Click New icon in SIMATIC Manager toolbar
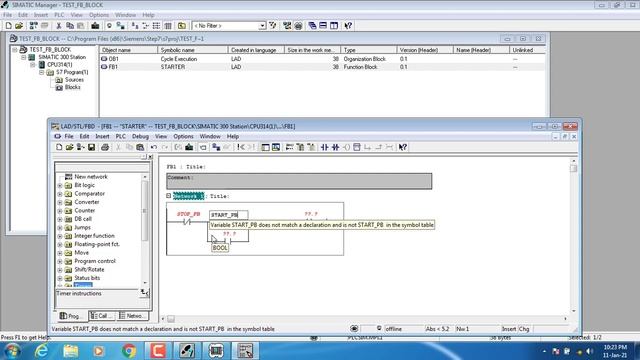Screen dimensions: 640x360 [x=8, y=26]
